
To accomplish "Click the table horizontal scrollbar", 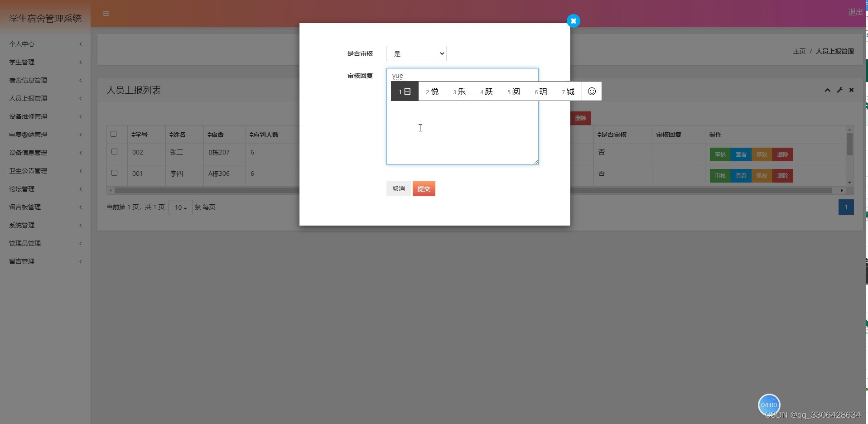I will 476,190.
